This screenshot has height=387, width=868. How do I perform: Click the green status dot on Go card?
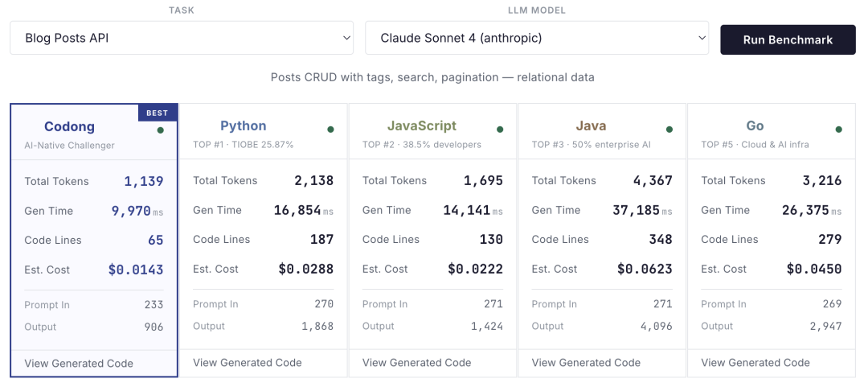click(839, 129)
